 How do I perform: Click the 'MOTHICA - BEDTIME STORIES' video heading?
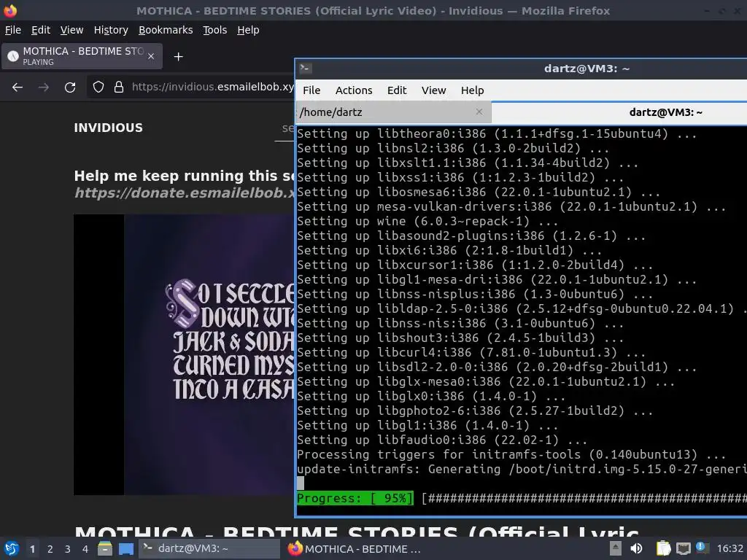coord(356,531)
